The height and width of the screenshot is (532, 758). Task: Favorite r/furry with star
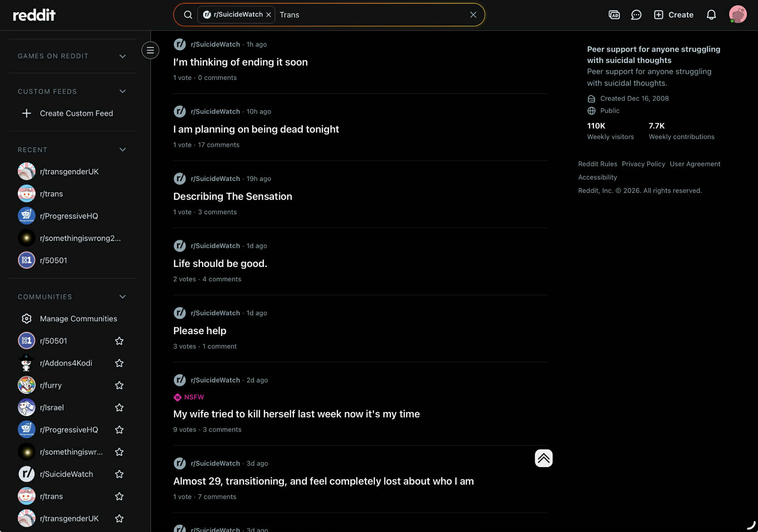tap(119, 385)
